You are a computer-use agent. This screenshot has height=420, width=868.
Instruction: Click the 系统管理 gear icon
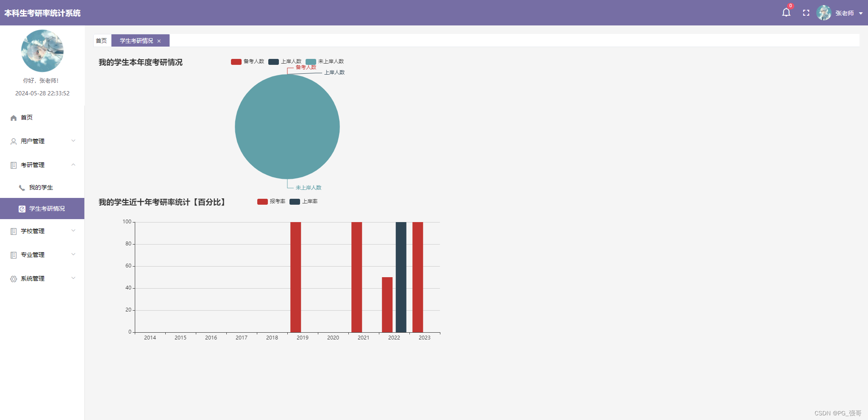coord(14,279)
